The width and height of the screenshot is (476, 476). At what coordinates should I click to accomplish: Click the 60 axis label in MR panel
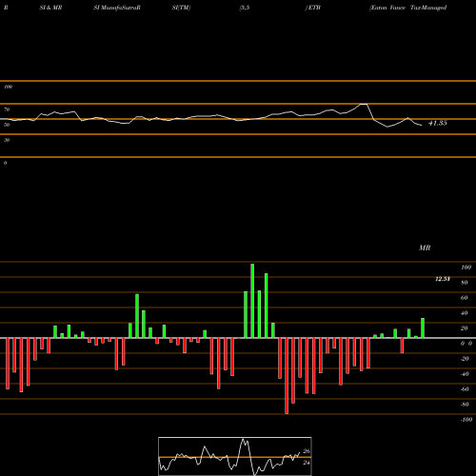(465, 298)
